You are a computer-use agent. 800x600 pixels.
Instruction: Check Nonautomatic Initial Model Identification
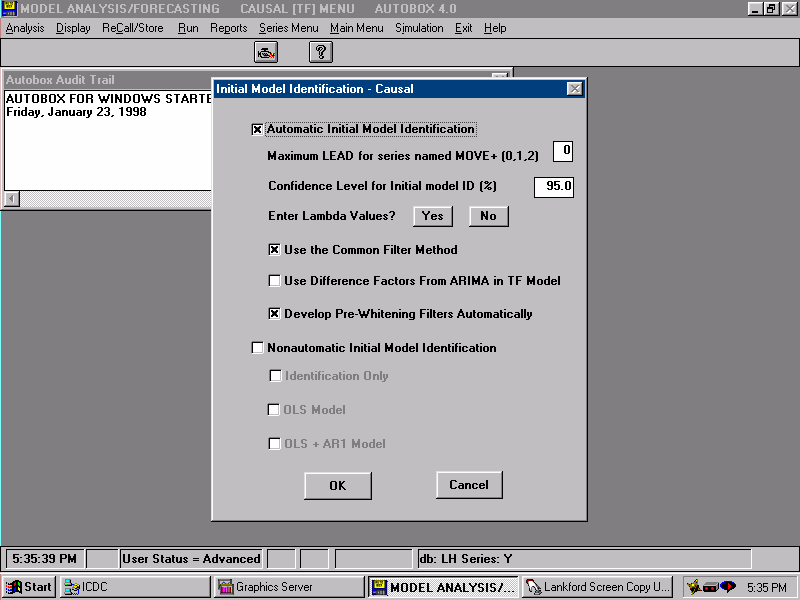[257, 348]
